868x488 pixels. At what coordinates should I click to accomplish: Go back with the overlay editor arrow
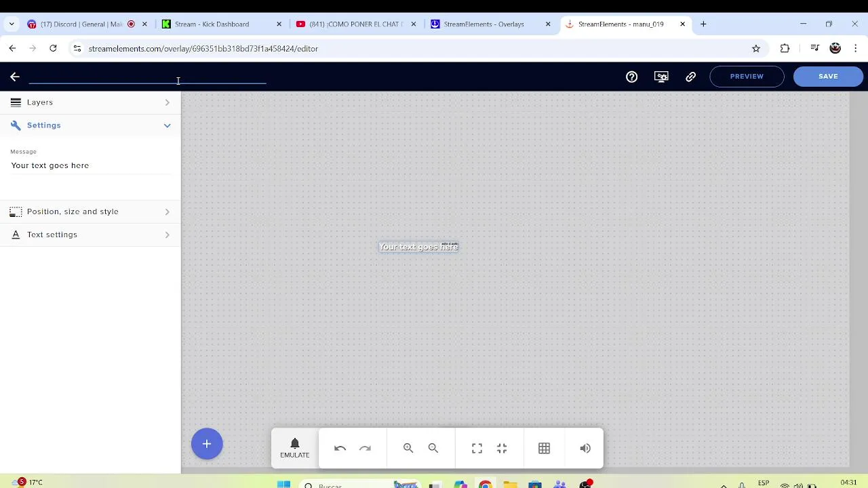point(15,77)
